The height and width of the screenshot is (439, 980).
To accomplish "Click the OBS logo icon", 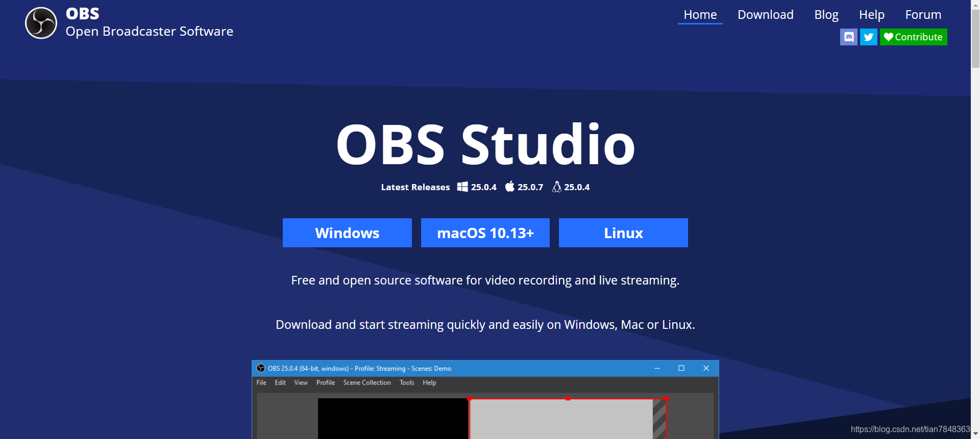I will pos(41,23).
